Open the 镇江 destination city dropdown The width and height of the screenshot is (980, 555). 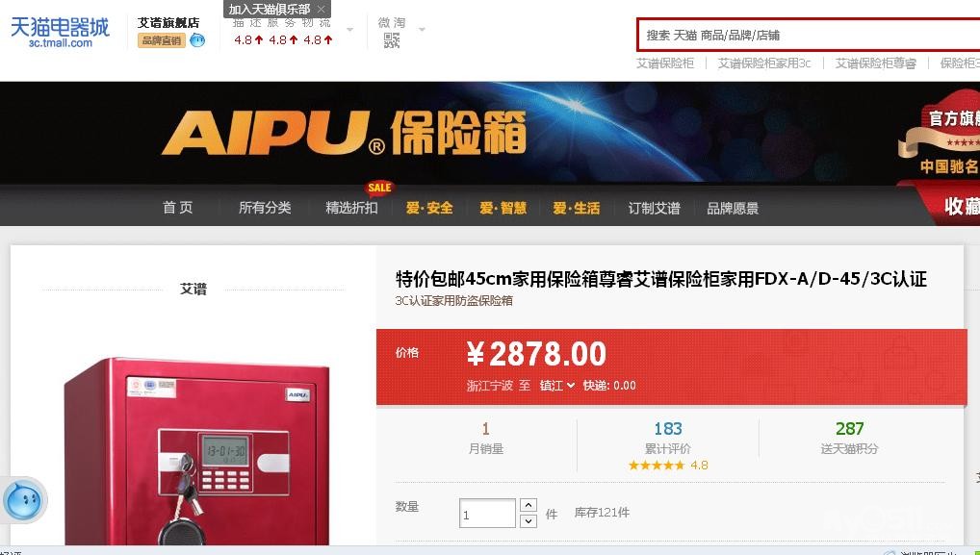[x=556, y=386]
